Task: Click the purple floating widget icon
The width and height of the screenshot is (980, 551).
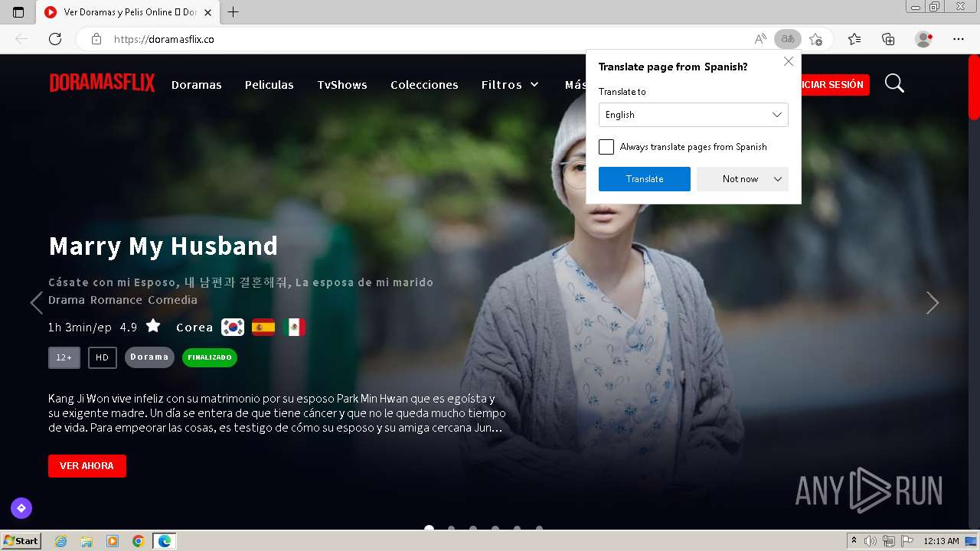Action: 21,507
